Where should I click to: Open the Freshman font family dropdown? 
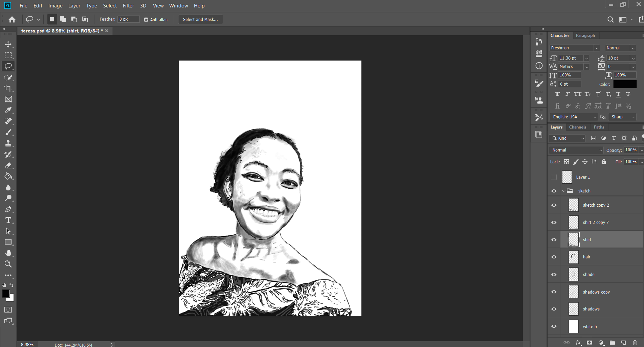[x=597, y=48]
